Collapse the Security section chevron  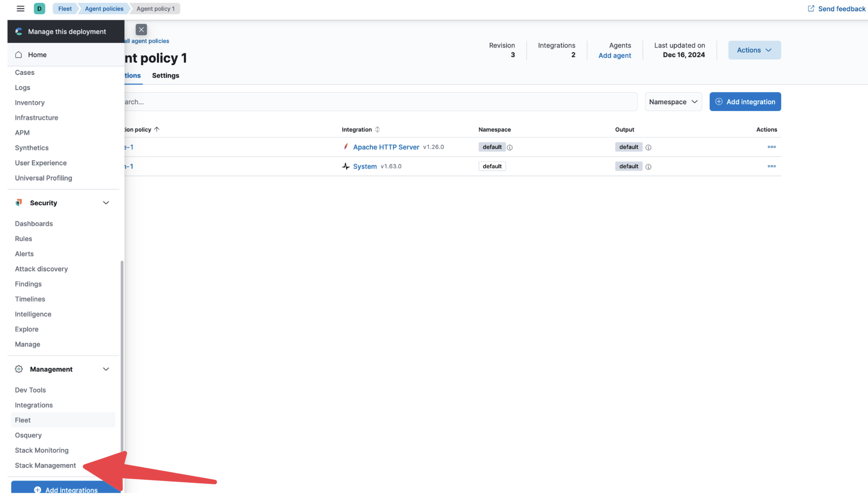tap(106, 203)
